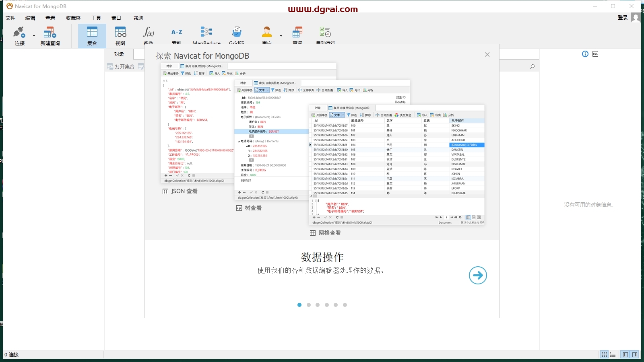
Task: Click the search magnifier icon in object pane
Action: (532, 67)
